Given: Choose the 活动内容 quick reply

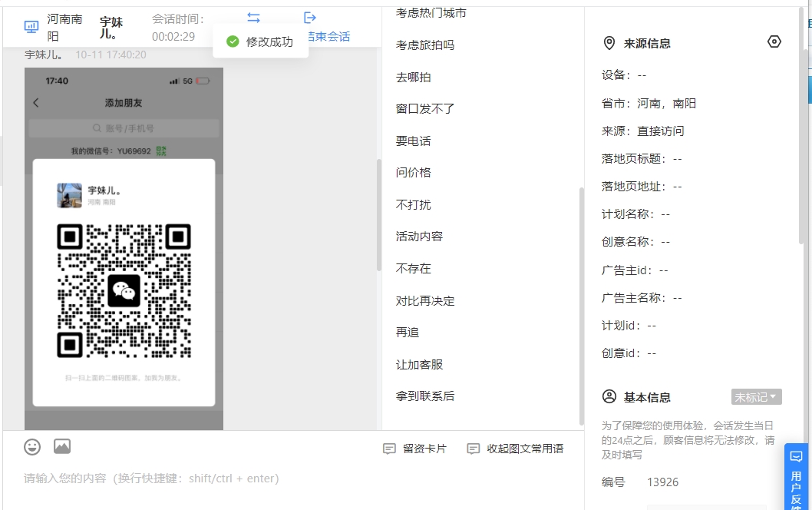Looking at the screenshot, I should 420,237.
